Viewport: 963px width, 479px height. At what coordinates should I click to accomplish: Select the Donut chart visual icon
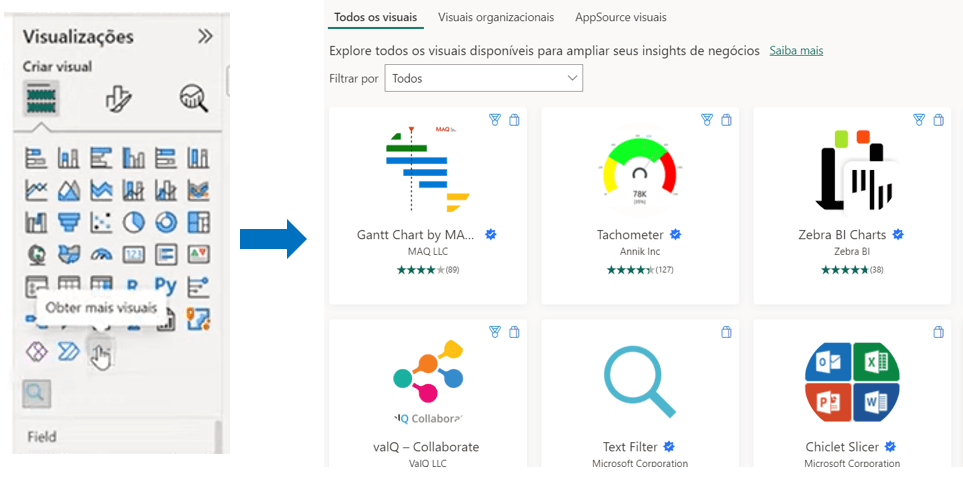click(x=165, y=221)
